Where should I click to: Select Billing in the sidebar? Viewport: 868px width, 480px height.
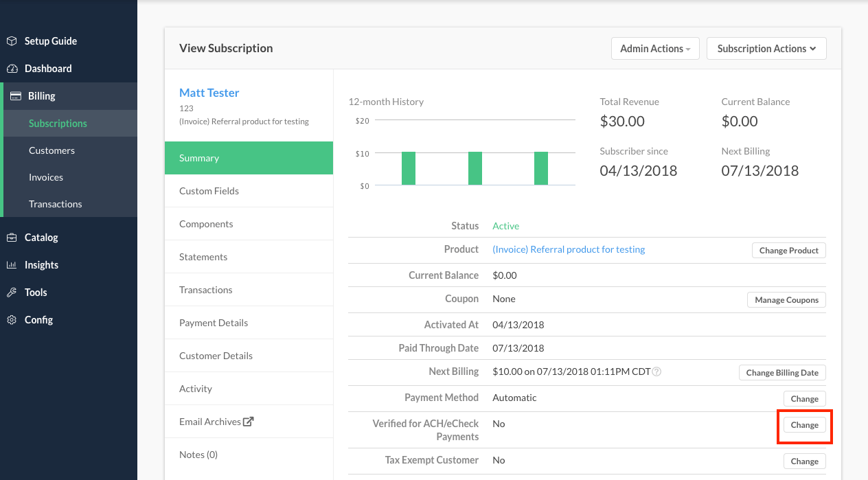(x=69, y=96)
